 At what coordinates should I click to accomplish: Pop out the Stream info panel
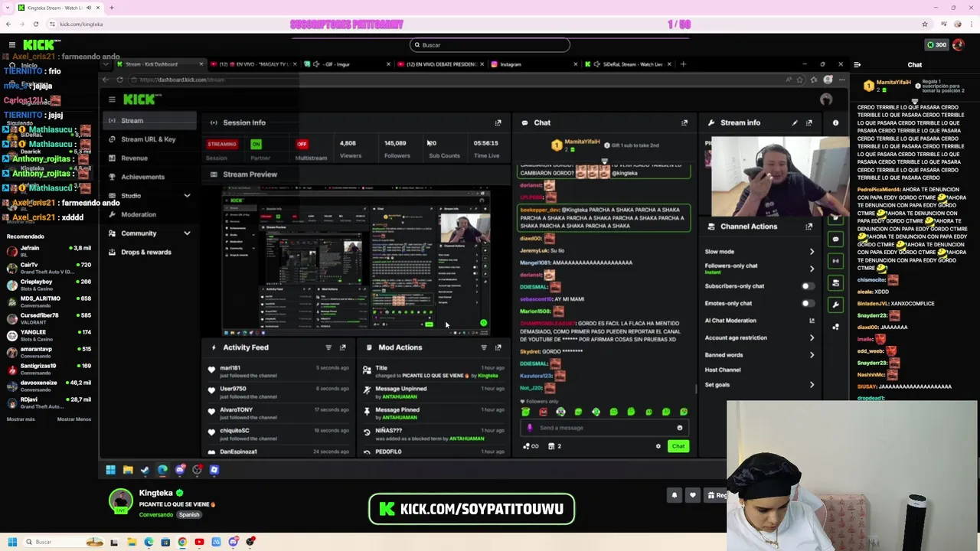(809, 122)
